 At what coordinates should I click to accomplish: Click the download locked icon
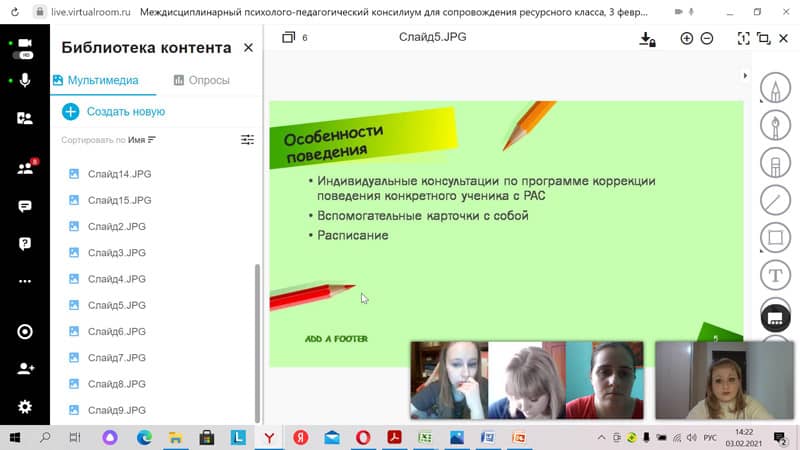click(x=647, y=39)
